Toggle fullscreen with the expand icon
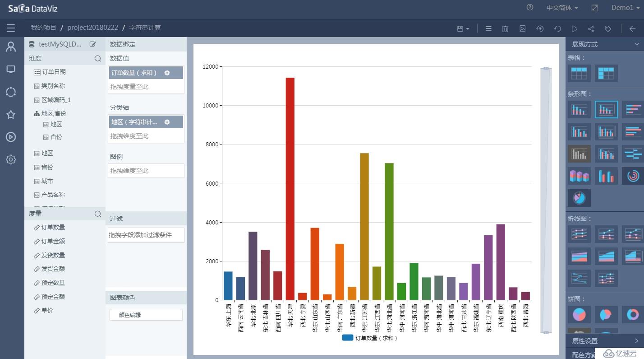 coord(595,8)
